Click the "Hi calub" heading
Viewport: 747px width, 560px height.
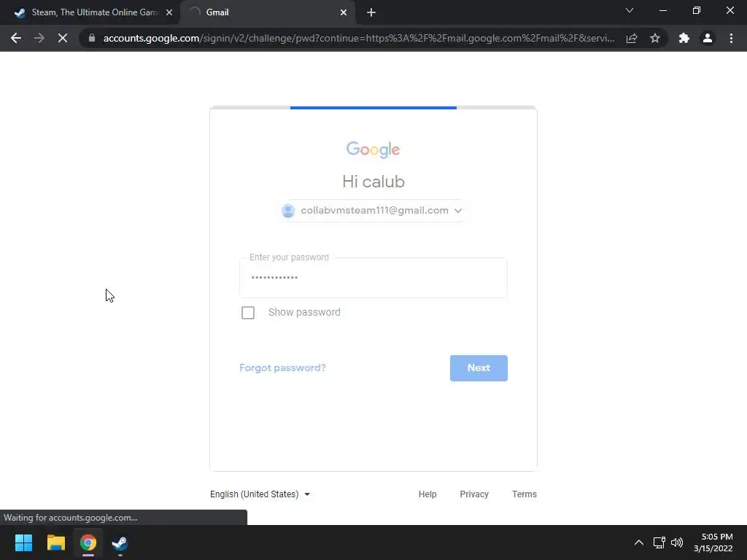(373, 182)
